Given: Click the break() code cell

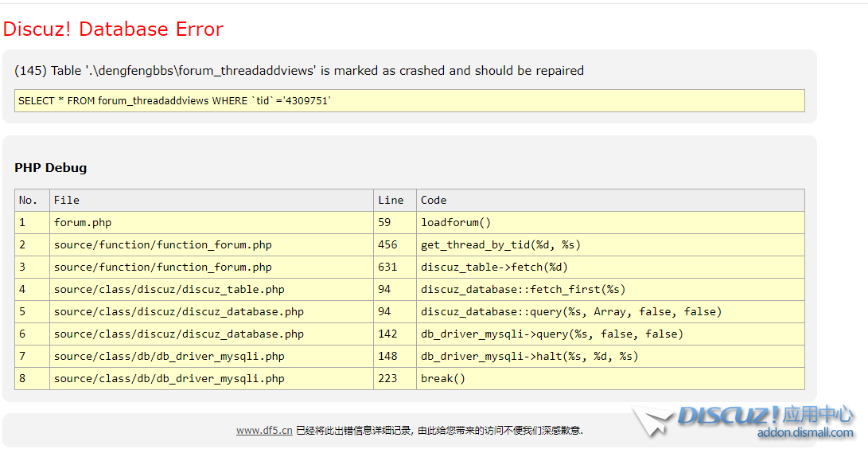Looking at the screenshot, I should coord(443,379).
